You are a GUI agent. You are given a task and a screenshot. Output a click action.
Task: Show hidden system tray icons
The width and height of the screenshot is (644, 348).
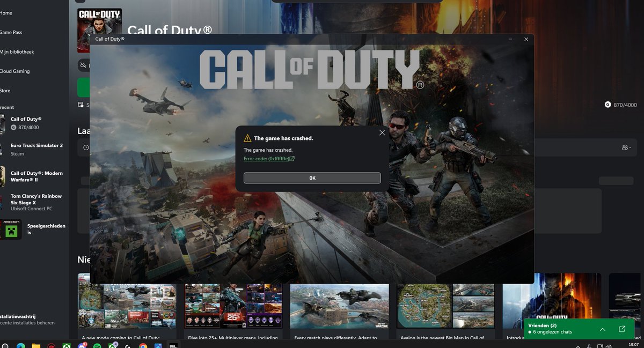pyautogui.click(x=578, y=346)
